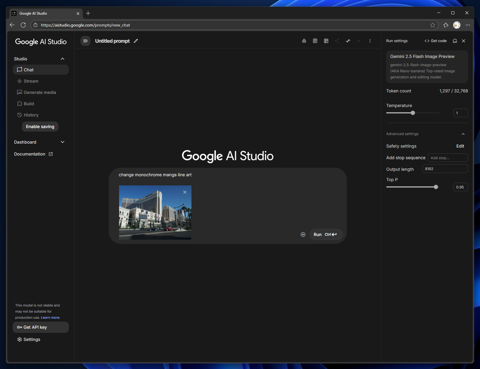Adjust the Top P slider

[x=436, y=187]
